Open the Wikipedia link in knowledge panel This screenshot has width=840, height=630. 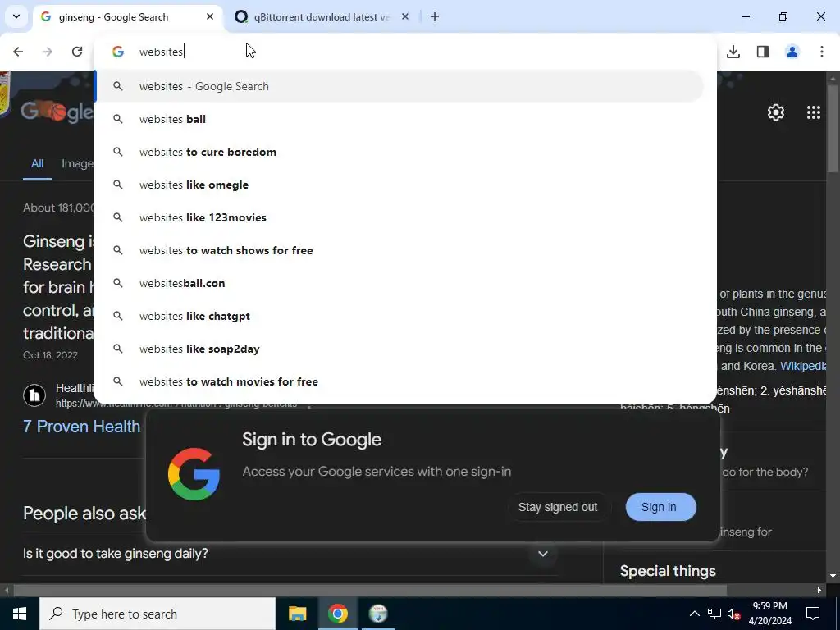tap(803, 366)
